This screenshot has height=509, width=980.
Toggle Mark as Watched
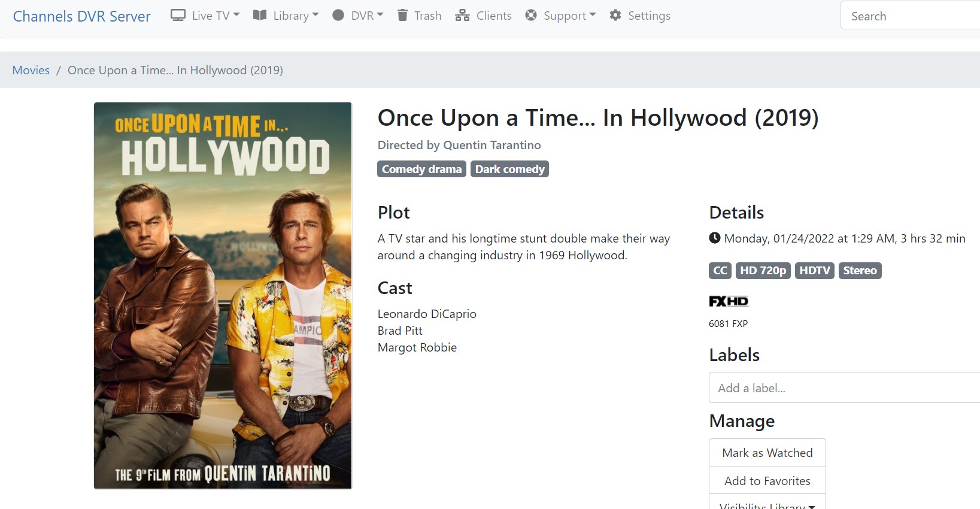[767, 453]
